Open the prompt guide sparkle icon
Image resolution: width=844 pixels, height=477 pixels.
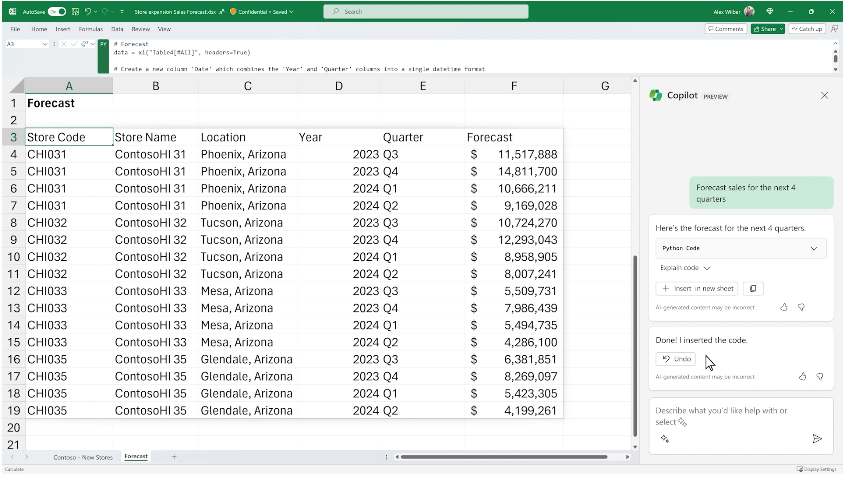pyautogui.click(x=665, y=439)
